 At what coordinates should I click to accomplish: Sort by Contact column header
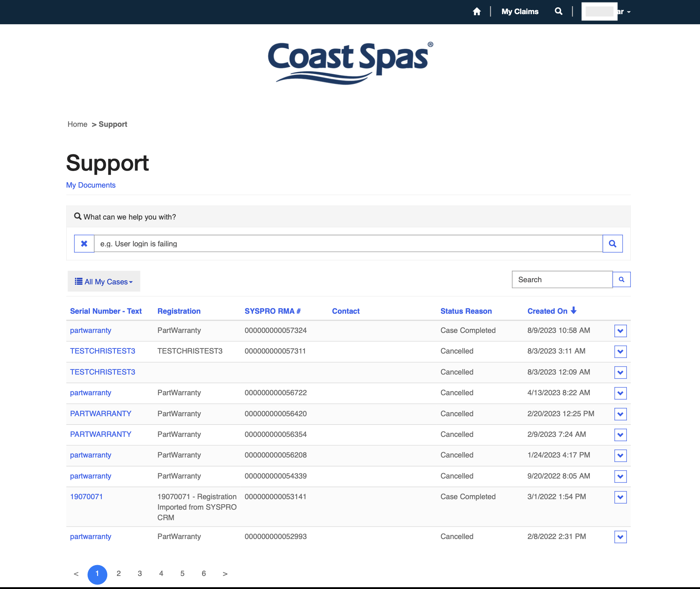tap(346, 311)
